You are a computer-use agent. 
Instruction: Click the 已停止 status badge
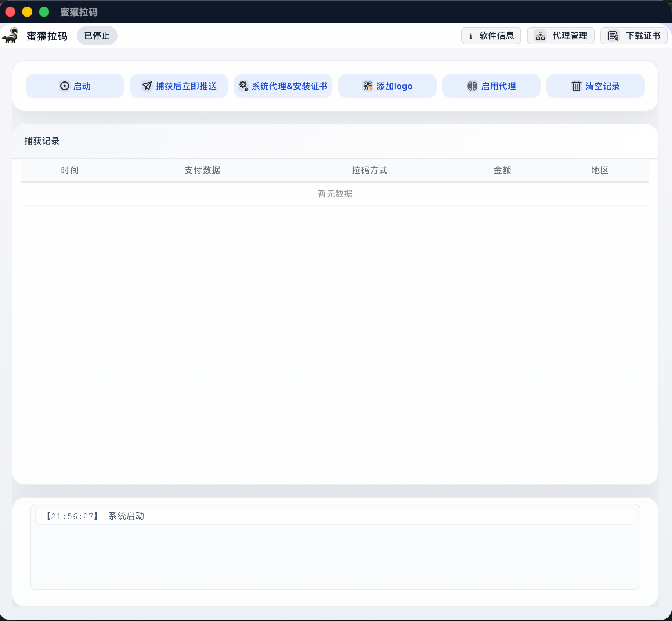click(97, 36)
